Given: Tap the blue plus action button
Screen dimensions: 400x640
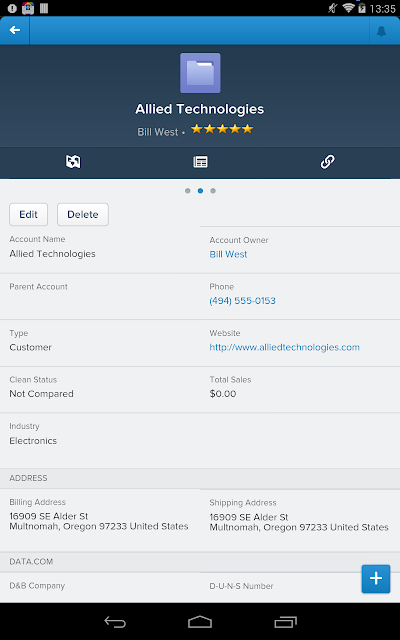Looking at the screenshot, I should click(376, 578).
